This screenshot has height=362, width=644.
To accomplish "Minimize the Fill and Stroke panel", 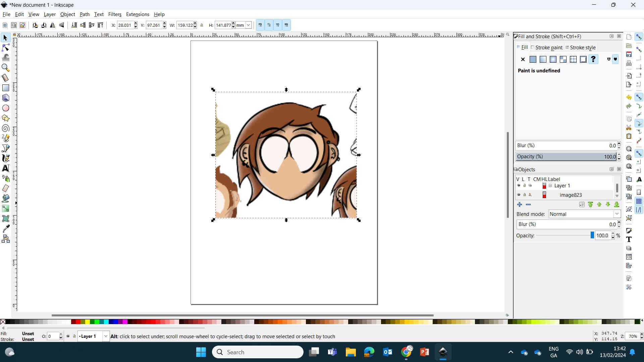I will click(x=611, y=36).
